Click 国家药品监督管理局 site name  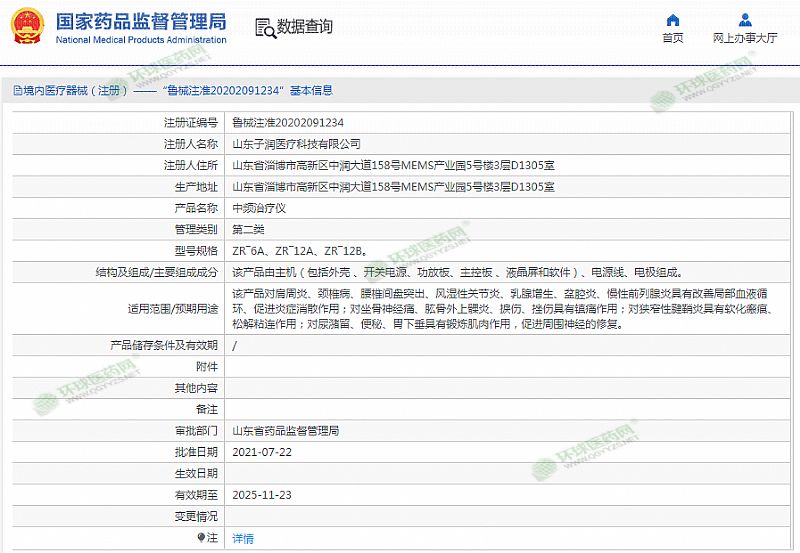(140, 20)
